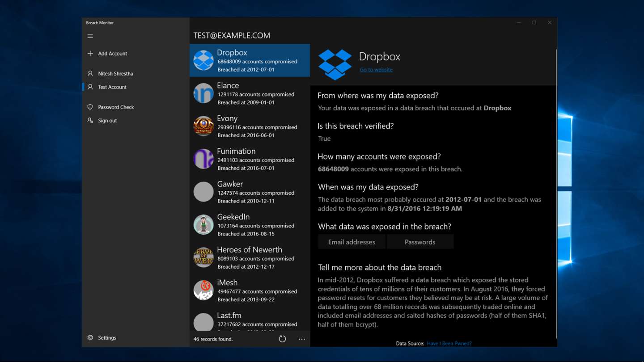
Task: Click the Email addresses data tag
Action: [352, 242]
